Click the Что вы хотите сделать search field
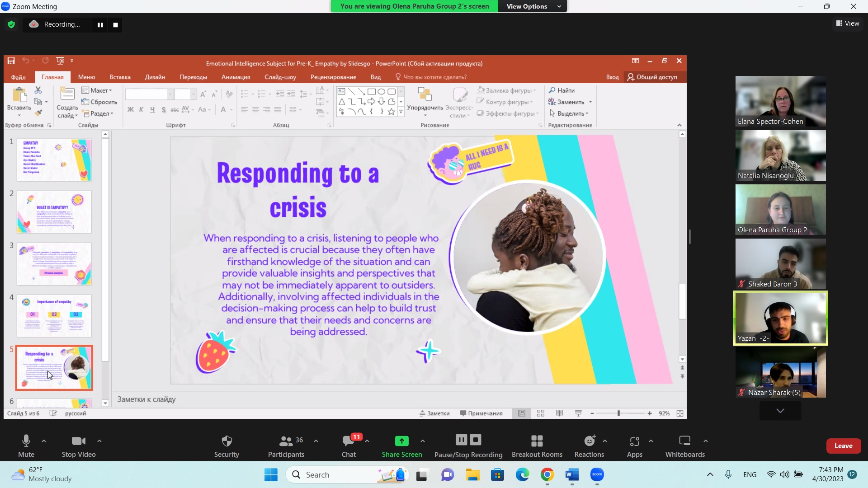Viewport: 868px width, 488px height. point(431,77)
